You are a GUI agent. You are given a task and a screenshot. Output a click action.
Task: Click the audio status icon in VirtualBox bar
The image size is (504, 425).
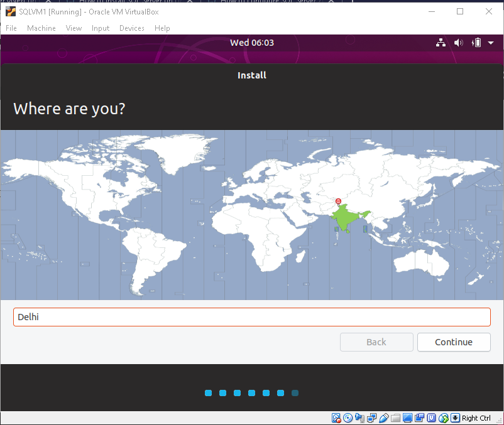click(359, 418)
